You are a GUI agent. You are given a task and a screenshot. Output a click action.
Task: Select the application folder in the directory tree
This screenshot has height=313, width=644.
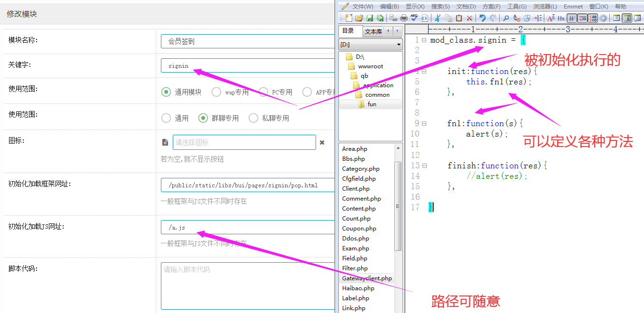coord(378,85)
